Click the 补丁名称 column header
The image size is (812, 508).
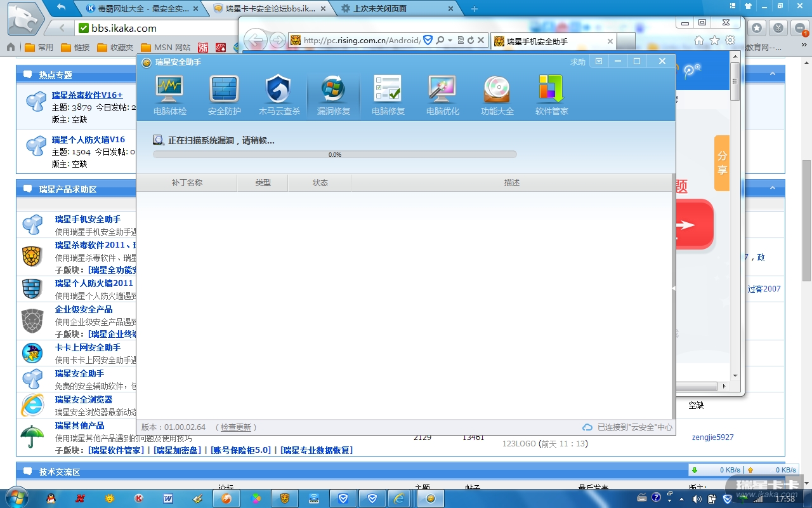click(x=187, y=183)
